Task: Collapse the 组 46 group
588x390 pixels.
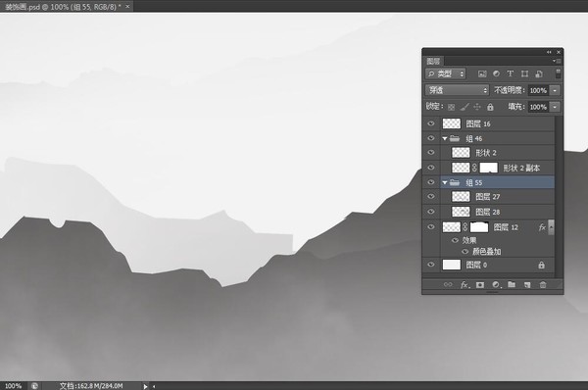Action: [x=445, y=139]
